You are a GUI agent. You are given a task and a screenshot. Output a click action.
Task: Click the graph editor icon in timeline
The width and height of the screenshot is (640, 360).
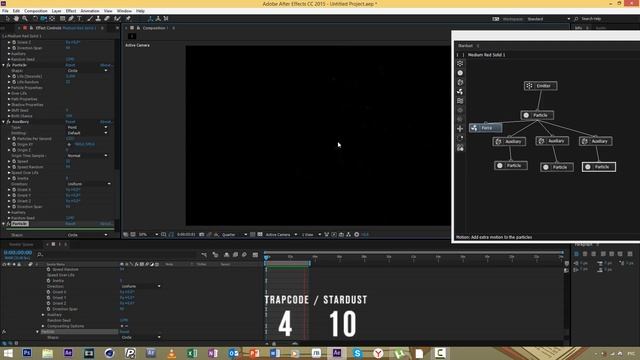coord(255,255)
